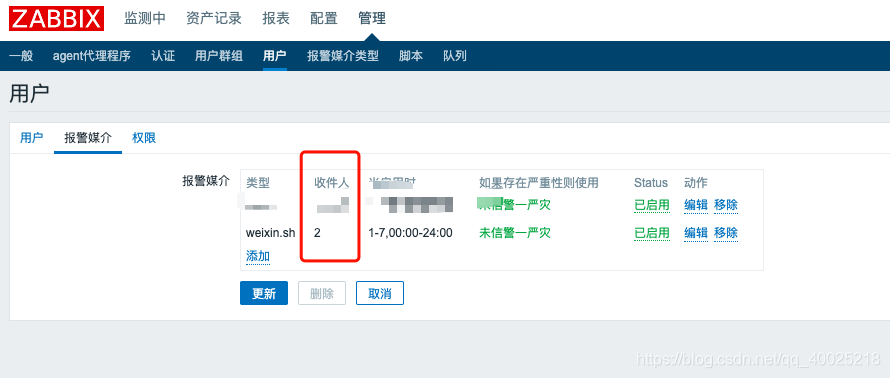Toggle 已启用 status of the blurred media row
Screen dimensions: 890x378
tap(652, 205)
